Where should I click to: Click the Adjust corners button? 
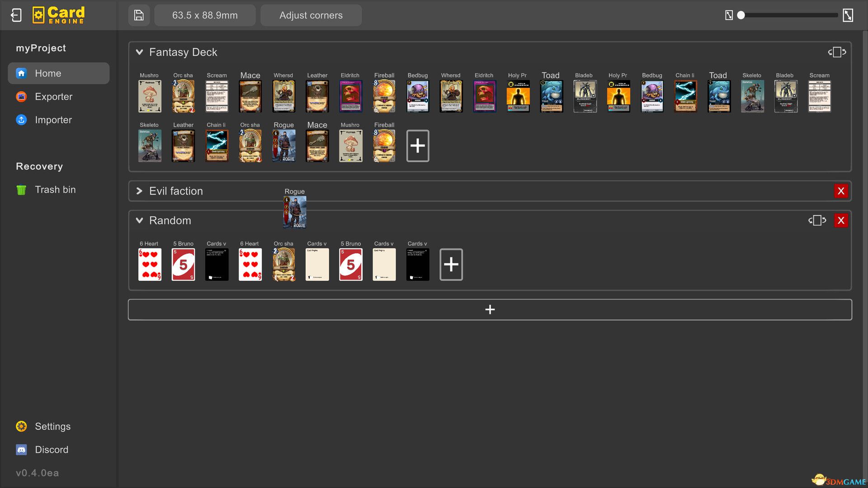311,15
